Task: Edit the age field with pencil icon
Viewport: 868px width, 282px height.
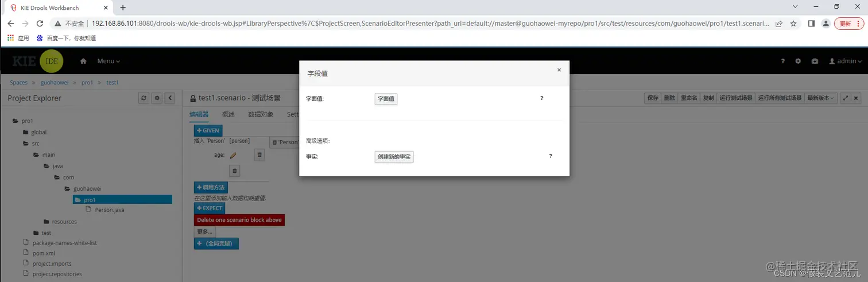Action: point(233,155)
